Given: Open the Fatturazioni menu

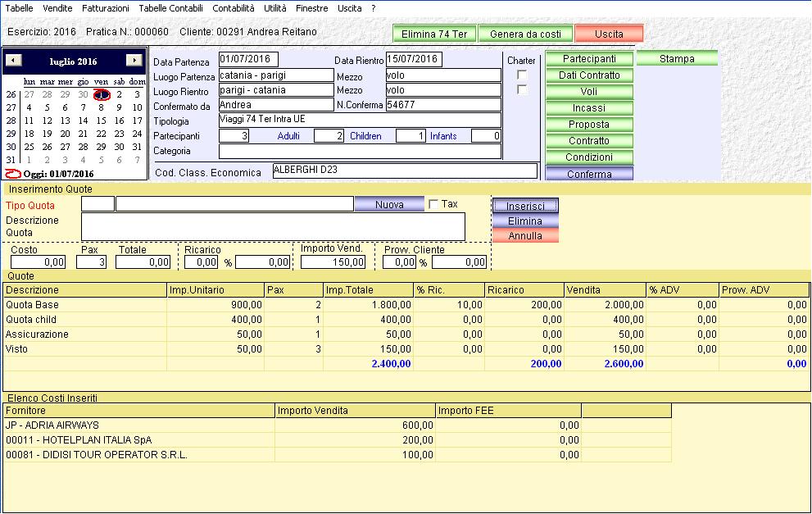Looking at the screenshot, I should [106, 8].
